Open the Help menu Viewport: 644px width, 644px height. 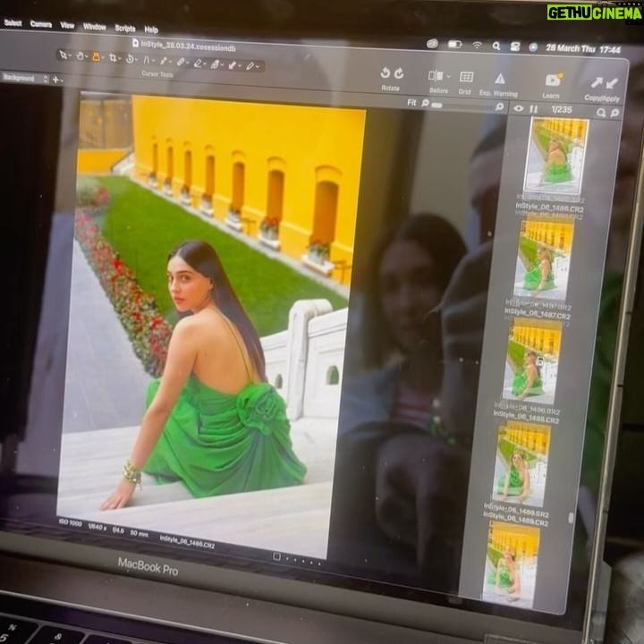[x=151, y=30]
